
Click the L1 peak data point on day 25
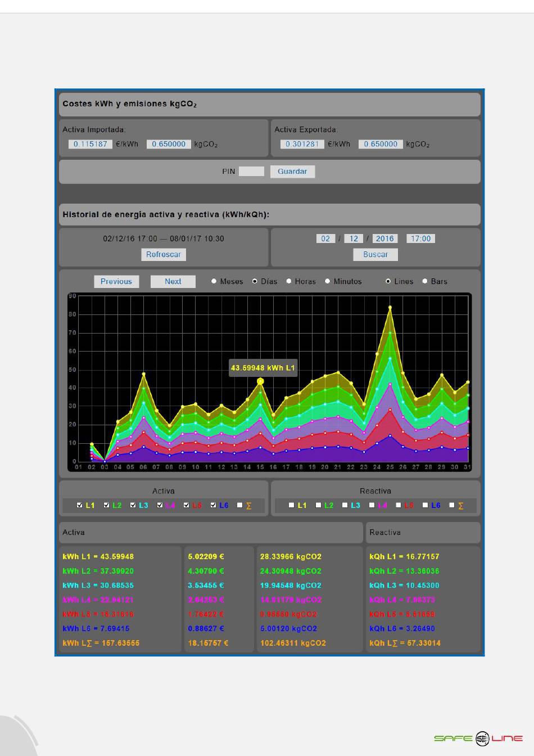point(390,307)
